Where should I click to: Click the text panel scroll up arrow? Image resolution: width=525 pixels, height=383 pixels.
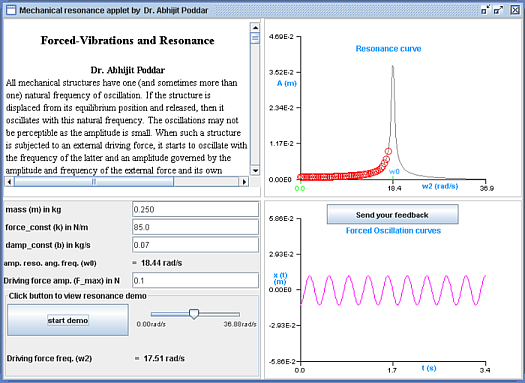click(255, 27)
